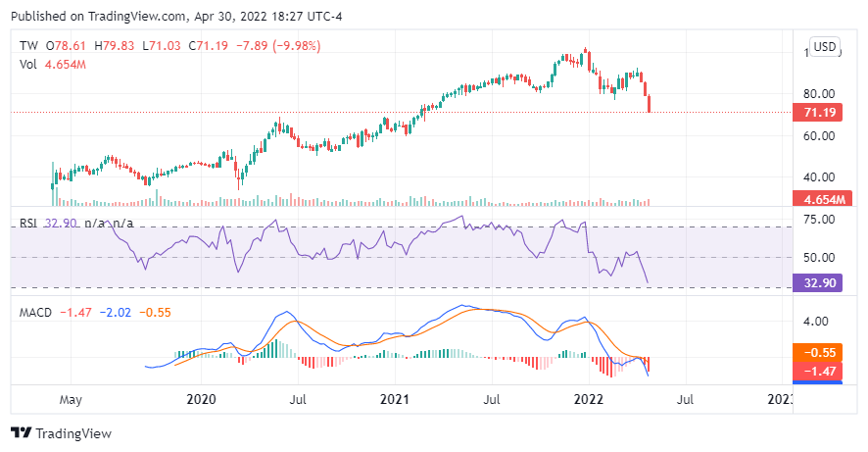Click the 40.00 price axis label

819,177
